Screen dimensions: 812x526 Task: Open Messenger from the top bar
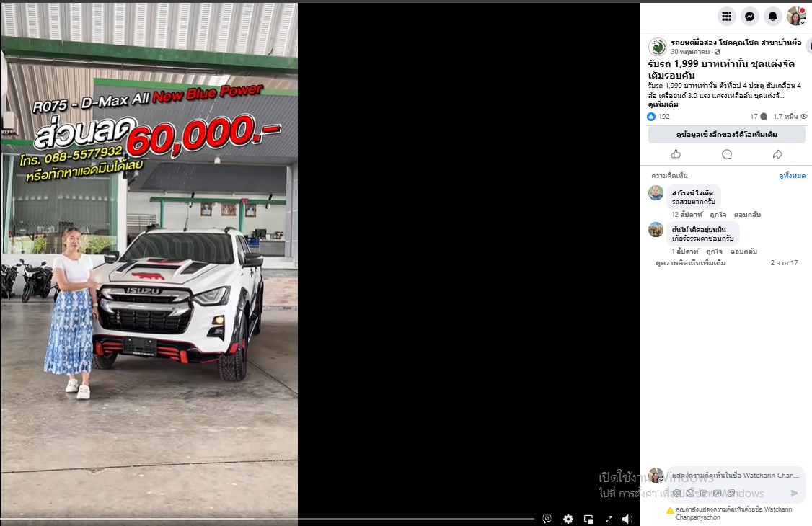coord(749,17)
